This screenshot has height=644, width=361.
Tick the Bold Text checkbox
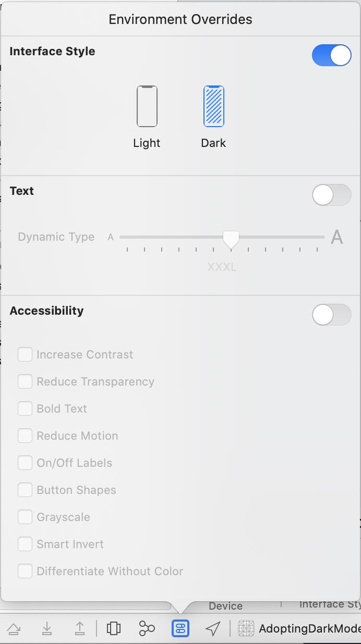pyautogui.click(x=25, y=408)
